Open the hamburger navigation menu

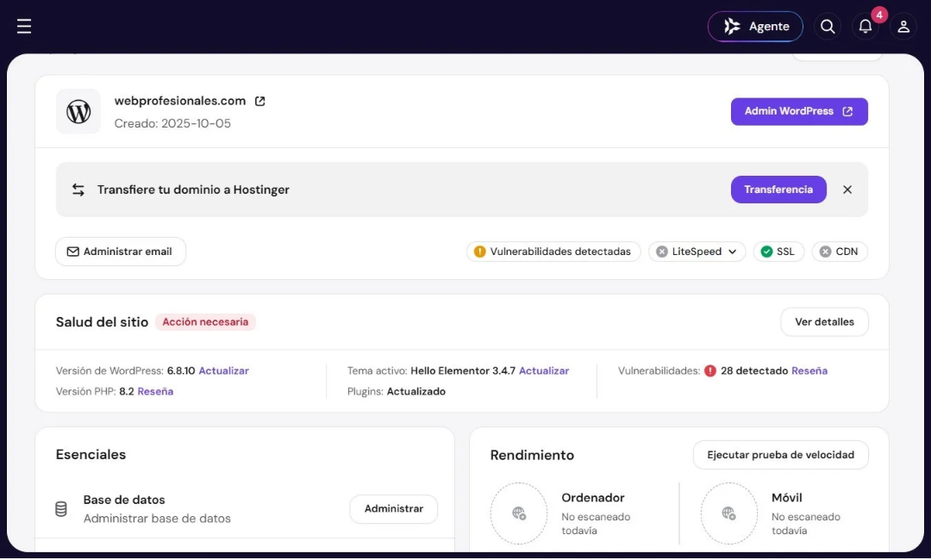[x=24, y=26]
